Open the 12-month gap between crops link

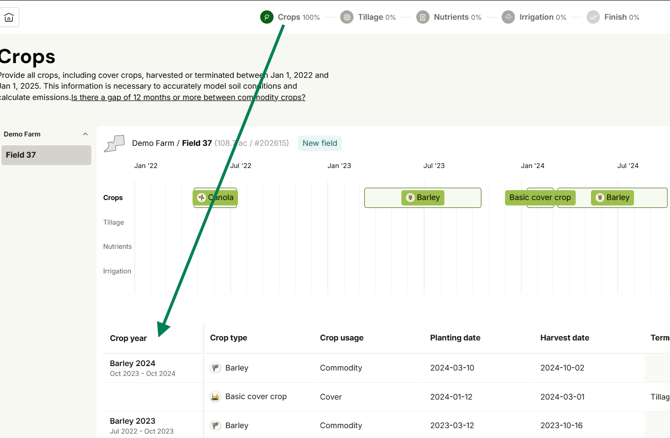[x=188, y=98]
